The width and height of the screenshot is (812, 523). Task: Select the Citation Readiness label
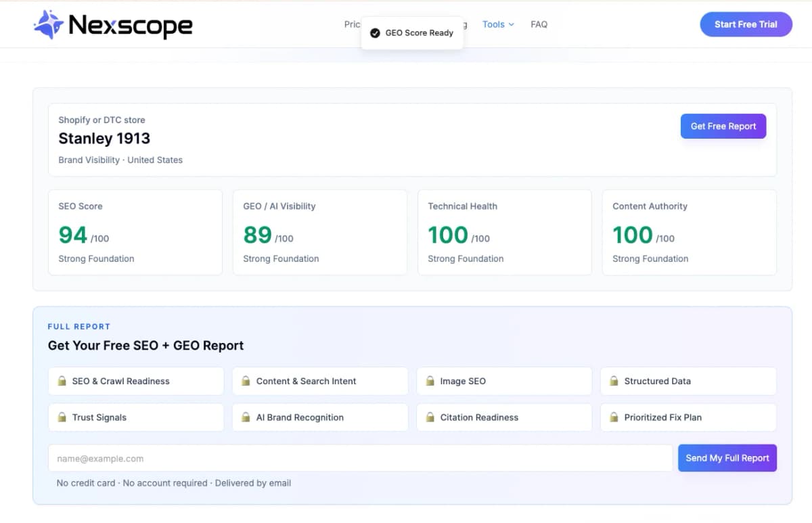pyautogui.click(x=479, y=417)
